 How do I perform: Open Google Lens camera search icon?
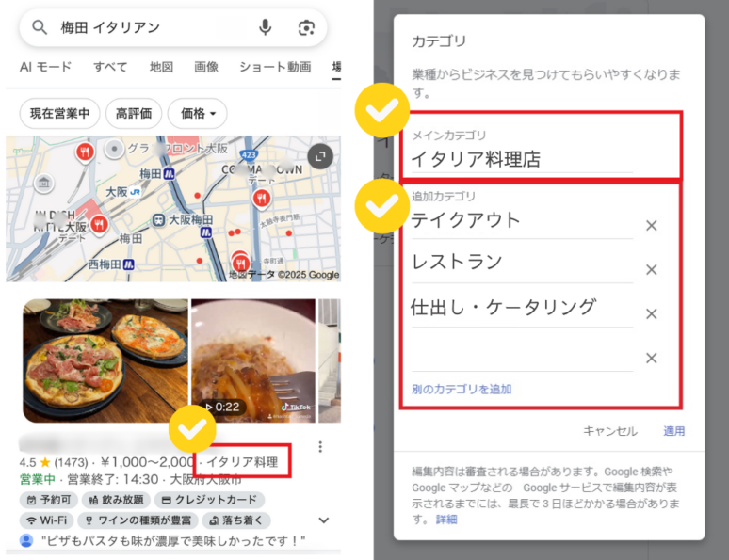point(306,28)
